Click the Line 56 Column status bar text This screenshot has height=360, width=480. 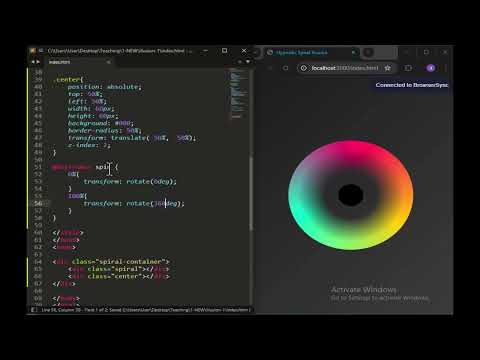tap(62, 310)
